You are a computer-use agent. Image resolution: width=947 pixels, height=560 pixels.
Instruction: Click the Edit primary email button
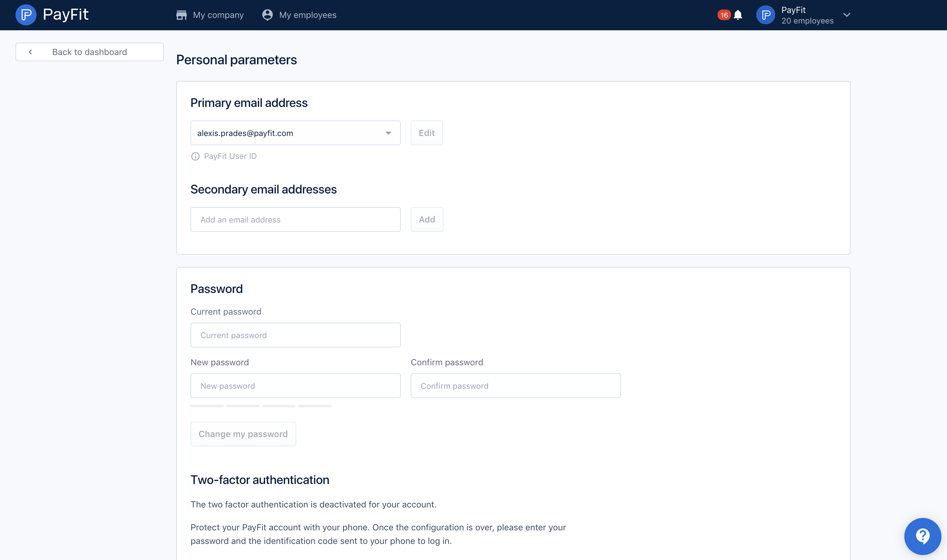(x=427, y=133)
